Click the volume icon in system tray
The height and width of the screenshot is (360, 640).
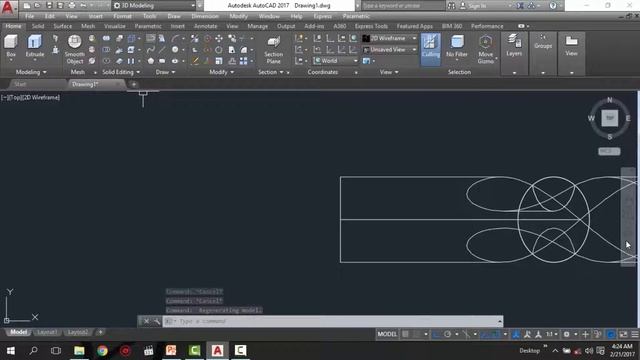tap(589, 351)
